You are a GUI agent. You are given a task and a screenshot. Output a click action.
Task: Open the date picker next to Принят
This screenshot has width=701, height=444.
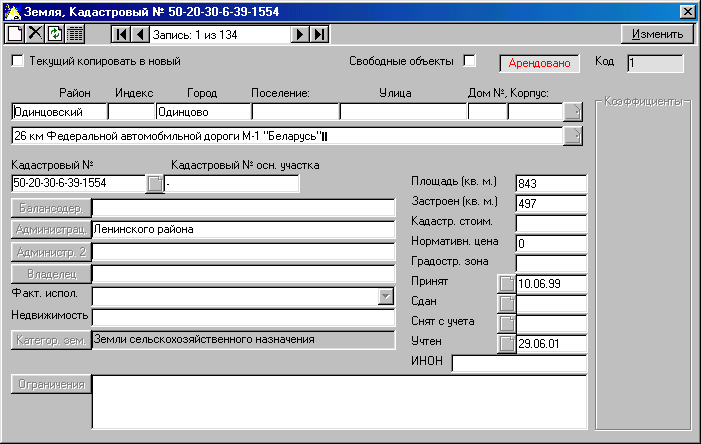507,284
